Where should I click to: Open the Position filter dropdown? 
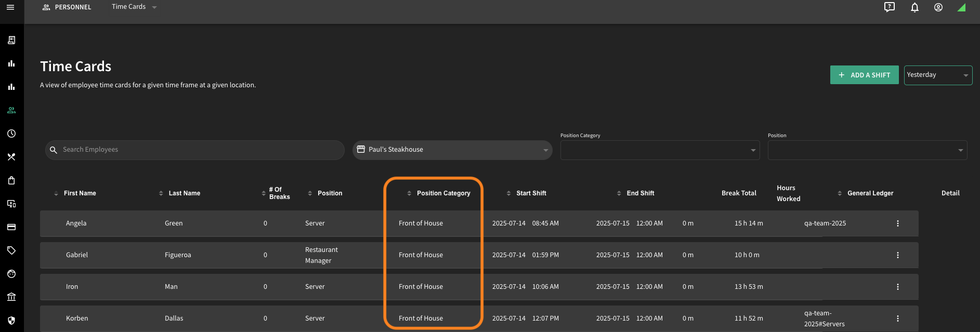click(867, 150)
